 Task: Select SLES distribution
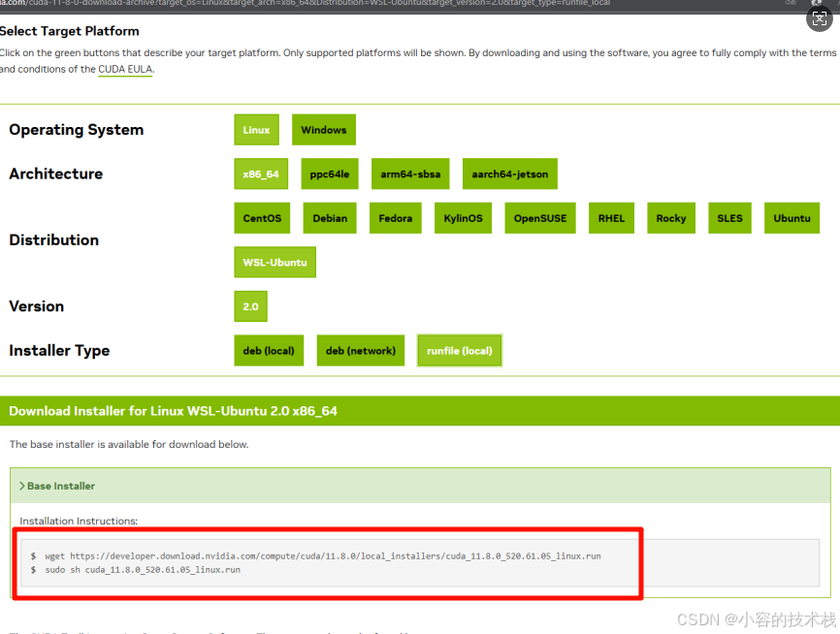coord(729,218)
